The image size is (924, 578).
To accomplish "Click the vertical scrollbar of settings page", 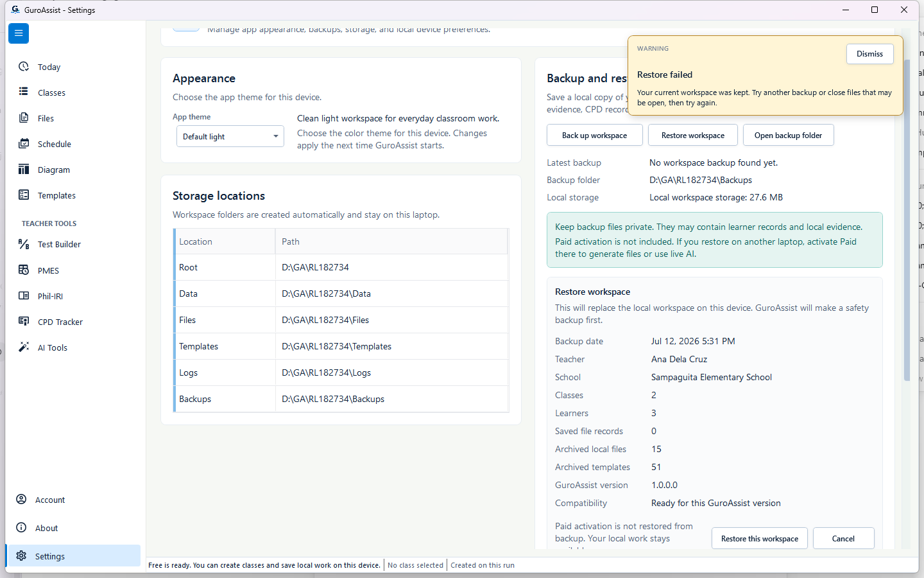I will coord(907,221).
